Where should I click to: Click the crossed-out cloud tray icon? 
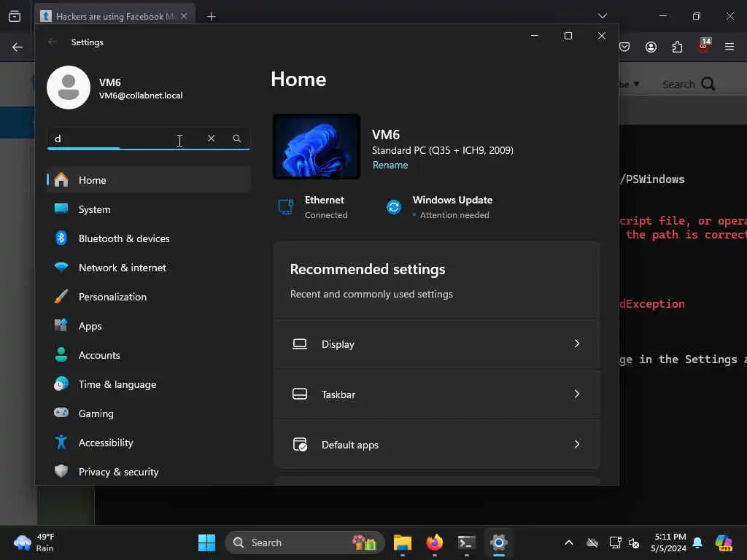click(592, 542)
